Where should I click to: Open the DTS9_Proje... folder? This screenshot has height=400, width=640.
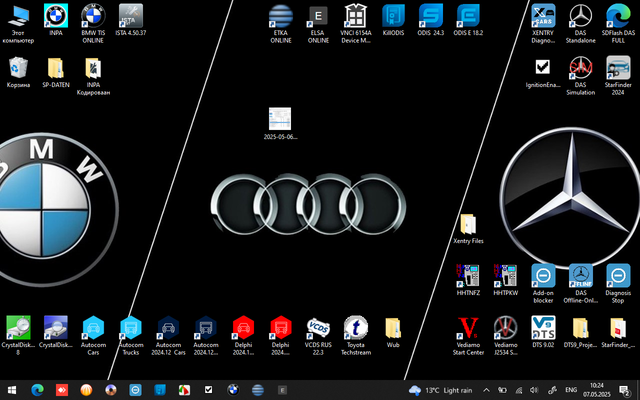tap(580, 332)
